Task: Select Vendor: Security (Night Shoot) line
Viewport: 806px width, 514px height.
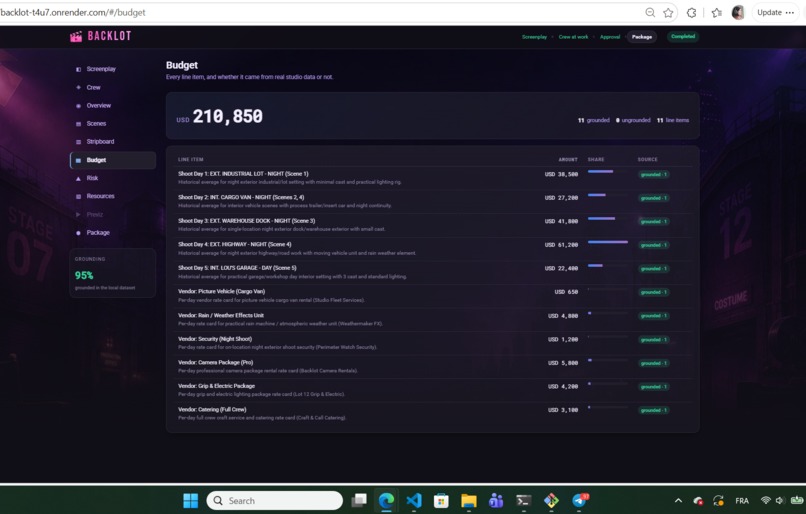Action: point(432,343)
